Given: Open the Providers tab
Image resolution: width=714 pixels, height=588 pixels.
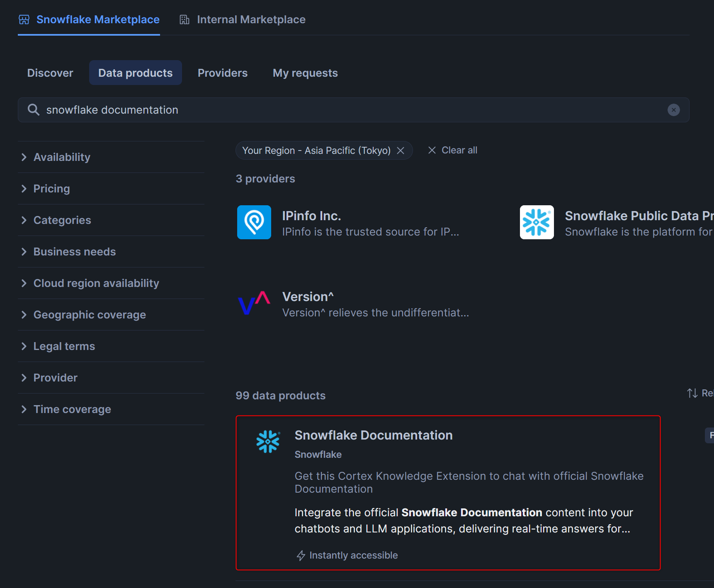Looking at the screenshot, I should pos(223,73).
